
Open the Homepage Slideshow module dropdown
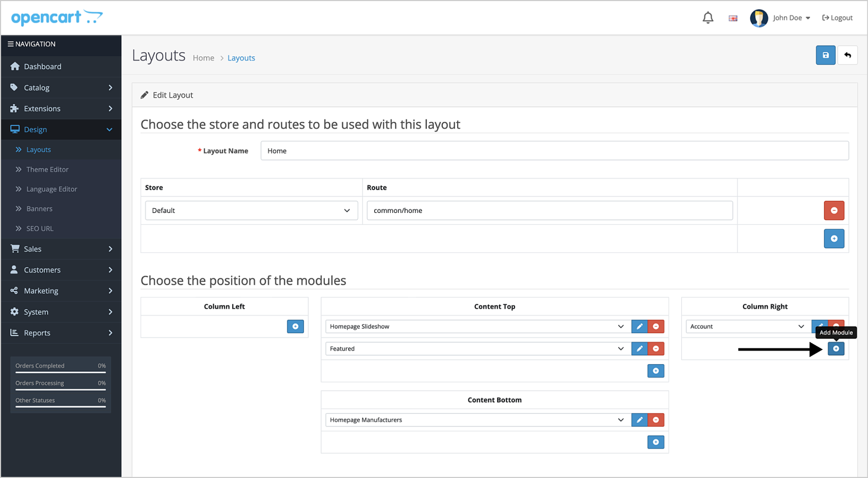tap(476, 327)
